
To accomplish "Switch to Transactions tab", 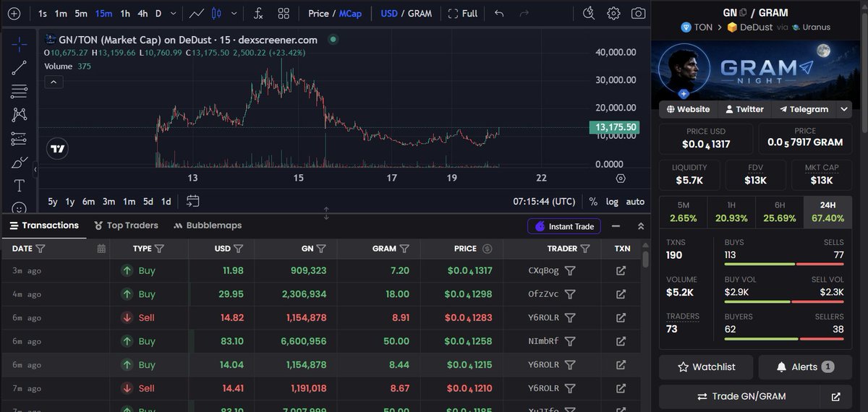I will (43, 226).
